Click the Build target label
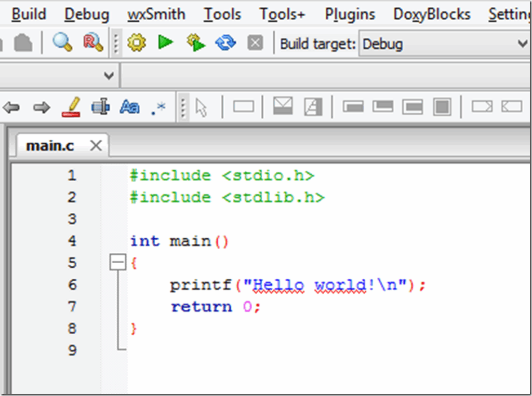Image resolution: width=532 pixels, height=396 pixels. pos(317,44)
